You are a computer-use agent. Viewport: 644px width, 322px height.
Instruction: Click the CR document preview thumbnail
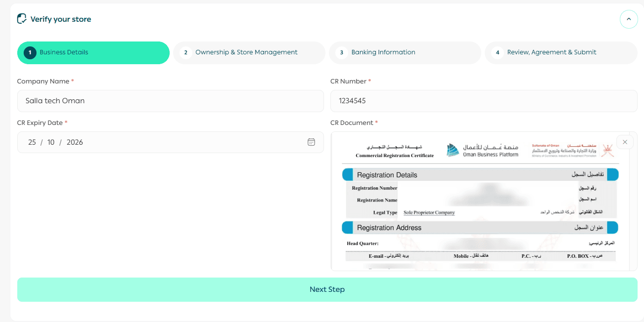pos(484,201)
